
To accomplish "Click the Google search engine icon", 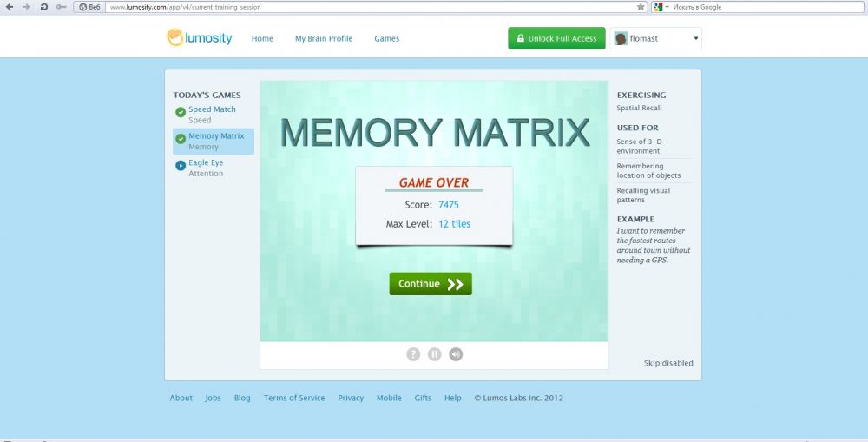I will 658,7.
